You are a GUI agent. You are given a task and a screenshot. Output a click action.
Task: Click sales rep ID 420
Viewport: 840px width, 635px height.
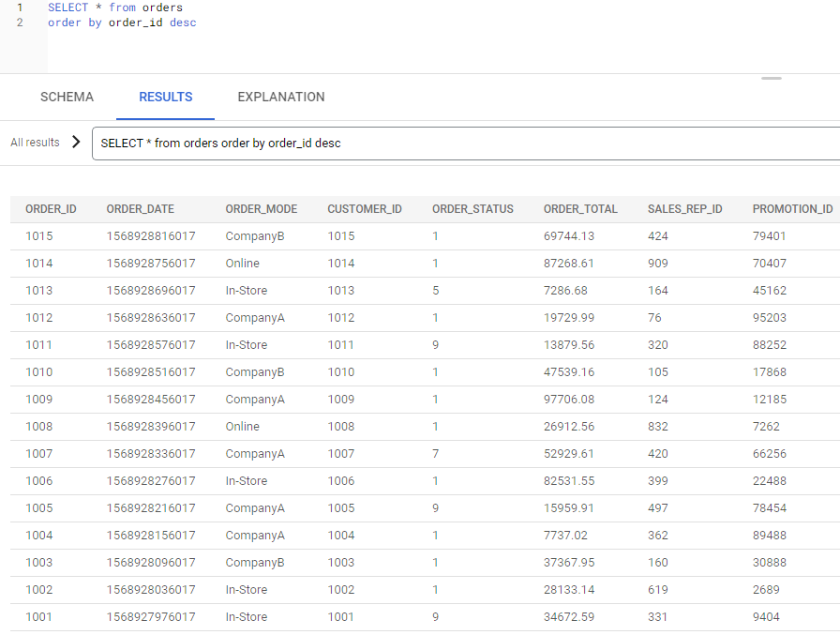pyautogui.click(x=658, y=454)
